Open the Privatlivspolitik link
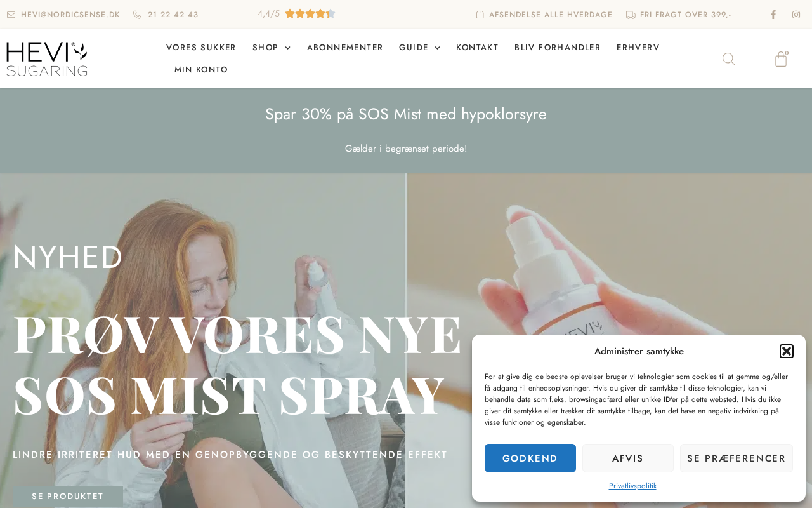This screenshot has height=508, width=812. [632, 486]
